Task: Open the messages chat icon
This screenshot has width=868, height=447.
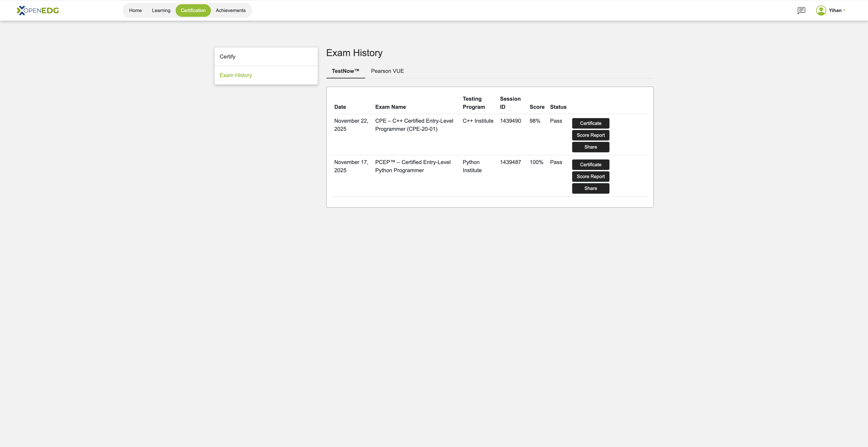Action: point(801,11)
